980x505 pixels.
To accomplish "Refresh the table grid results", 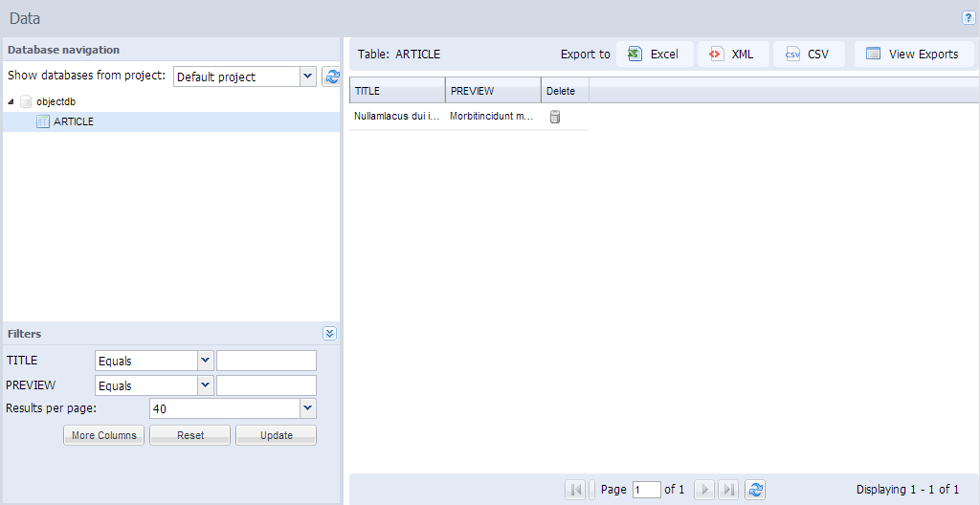I will 756,490.
